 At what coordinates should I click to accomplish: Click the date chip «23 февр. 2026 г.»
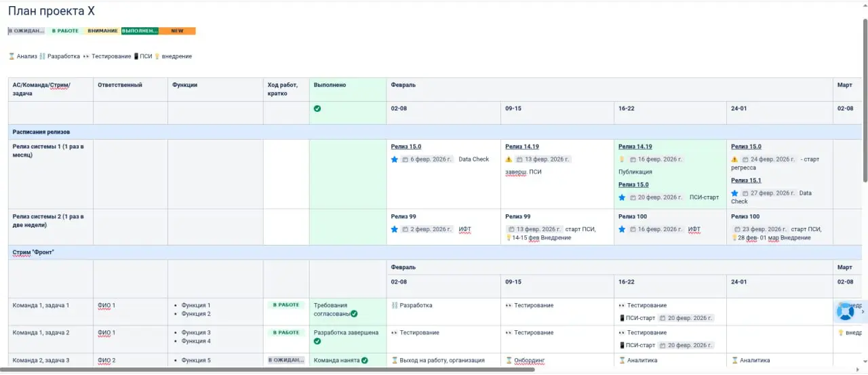(x=760, y=229)
